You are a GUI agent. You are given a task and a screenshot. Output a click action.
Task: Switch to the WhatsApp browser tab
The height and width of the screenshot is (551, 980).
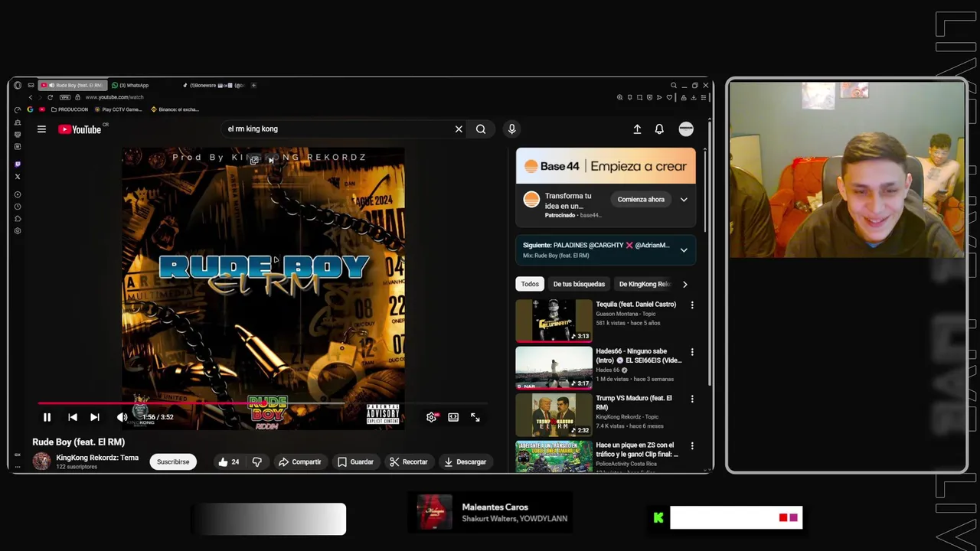pos(134,86)
